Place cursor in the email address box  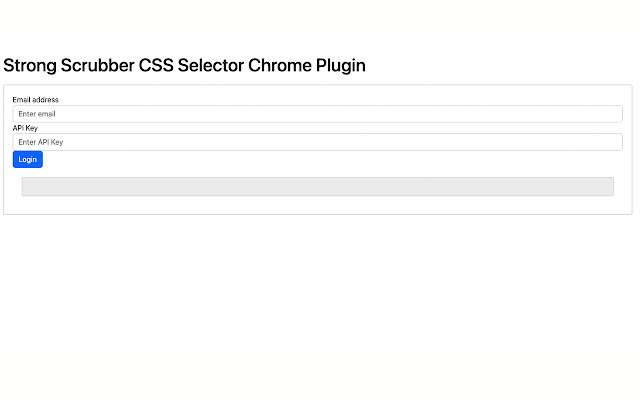point(317,114)
